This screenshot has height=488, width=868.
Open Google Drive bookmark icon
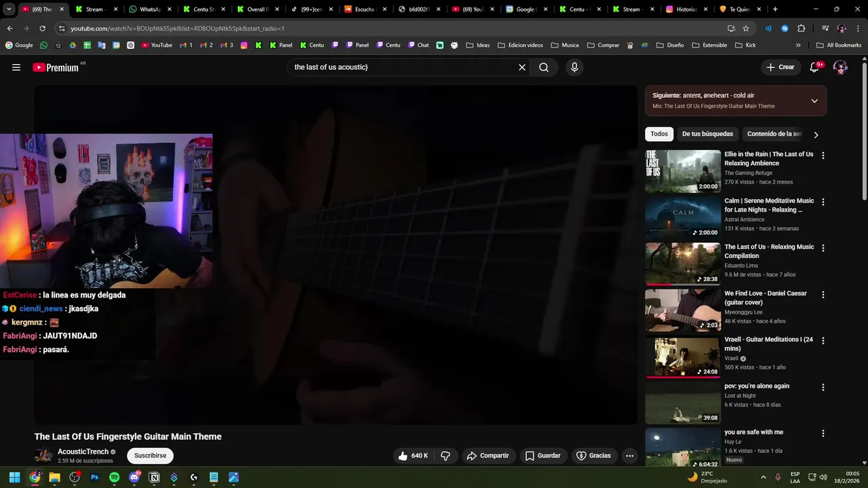tap(73, 45)
